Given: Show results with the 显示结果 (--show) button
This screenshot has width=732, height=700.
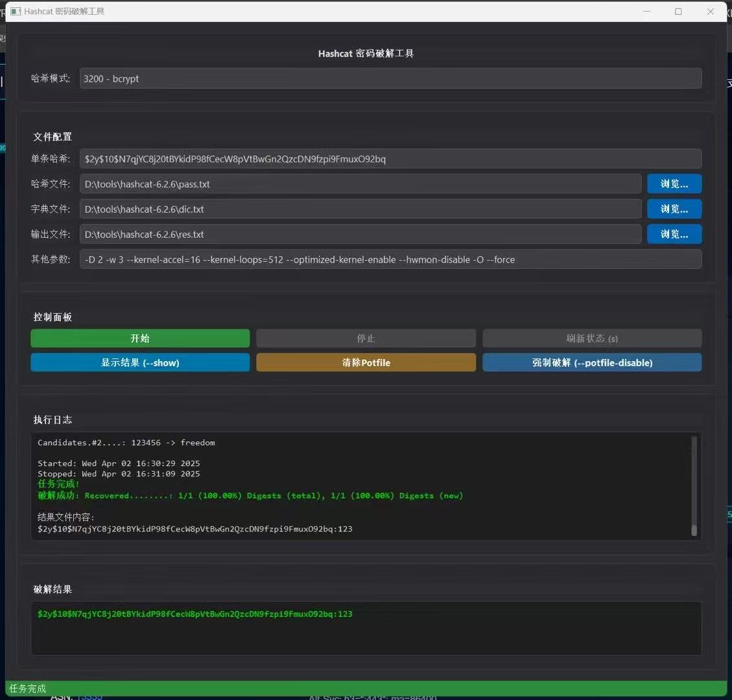Looking at the screenshot, I should coord(140,362).
